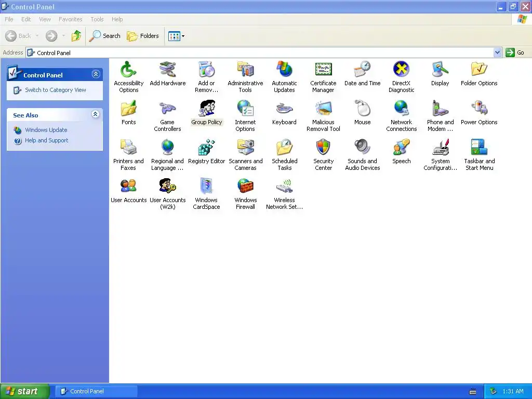The image size is (532, 399).
Task: Click Switch to Category View link
Action: tap(56, 90)
